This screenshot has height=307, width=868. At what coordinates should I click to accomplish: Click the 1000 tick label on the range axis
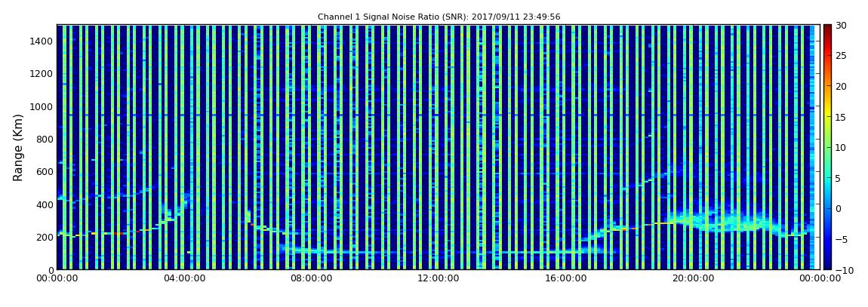42,106
